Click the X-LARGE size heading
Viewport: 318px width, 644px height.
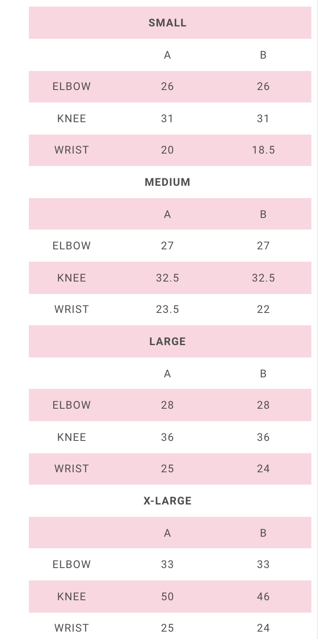pos(167,501)
